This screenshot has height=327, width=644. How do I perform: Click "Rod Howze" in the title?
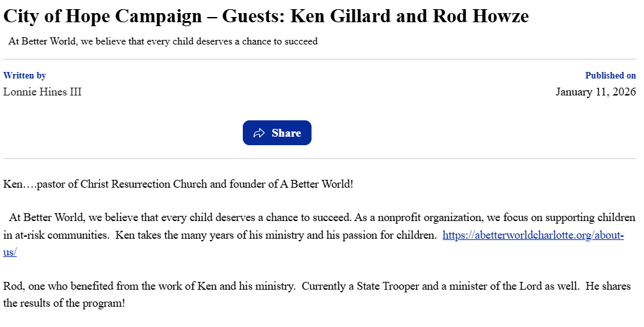pyautogui.click(x=480, y=16)
